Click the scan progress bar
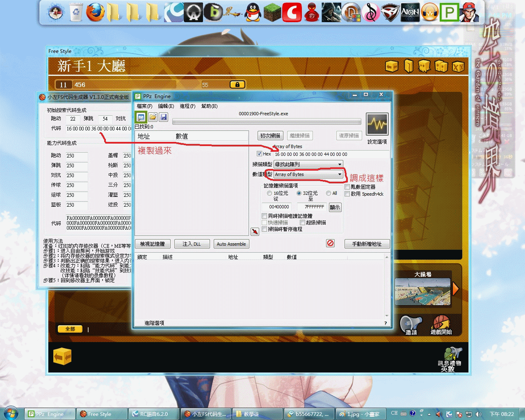Screen dimensions: 525x420 point(267,121)
